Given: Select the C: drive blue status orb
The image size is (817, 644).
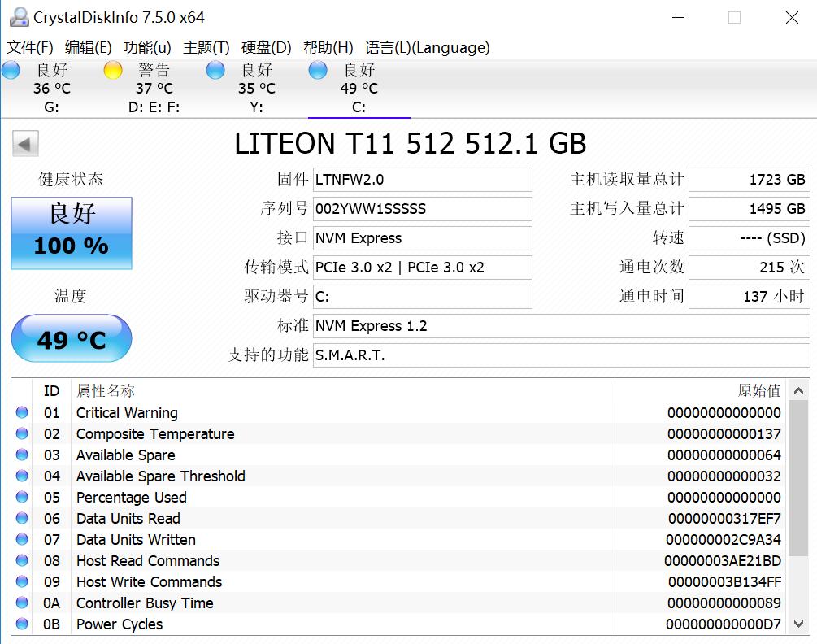Looking at the screenshot, I should [x=318, y=70].
